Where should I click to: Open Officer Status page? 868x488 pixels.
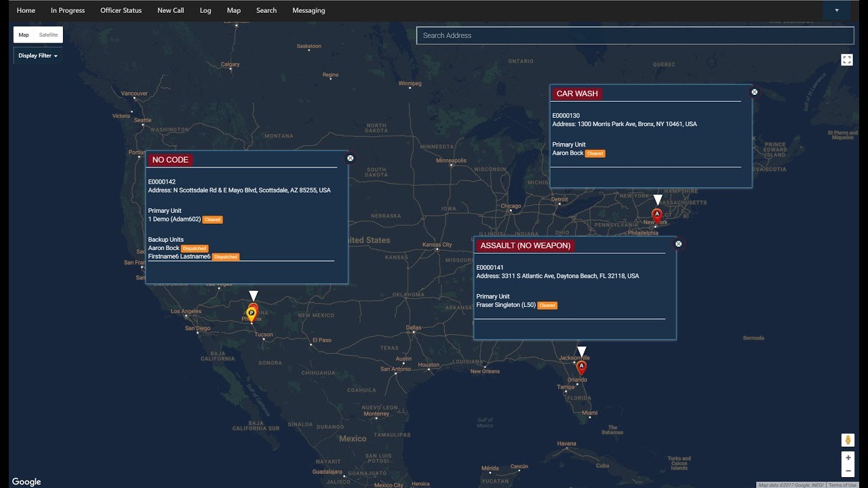coord(121,10)
